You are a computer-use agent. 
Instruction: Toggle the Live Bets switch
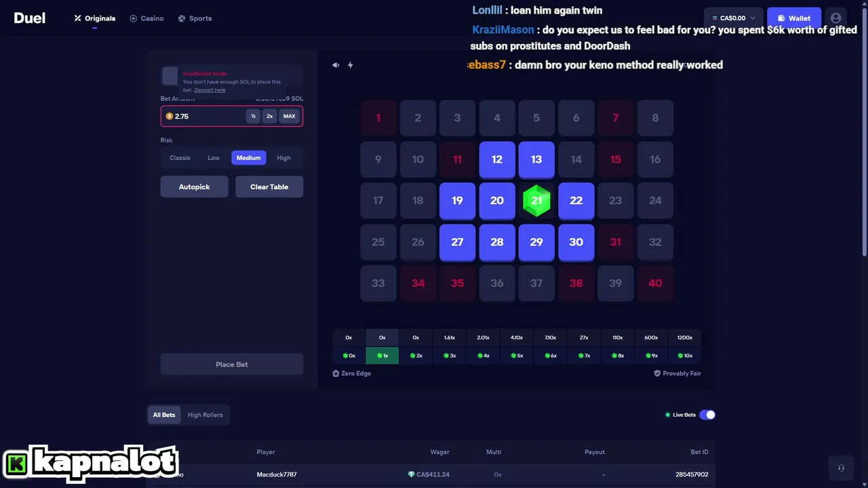707,415
